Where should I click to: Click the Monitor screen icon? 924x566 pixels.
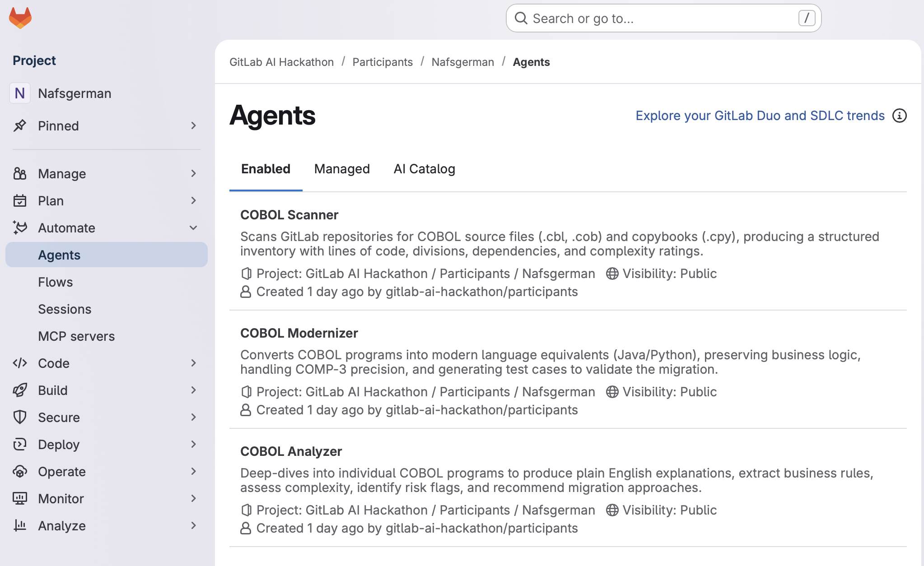[x=20, y=499]
